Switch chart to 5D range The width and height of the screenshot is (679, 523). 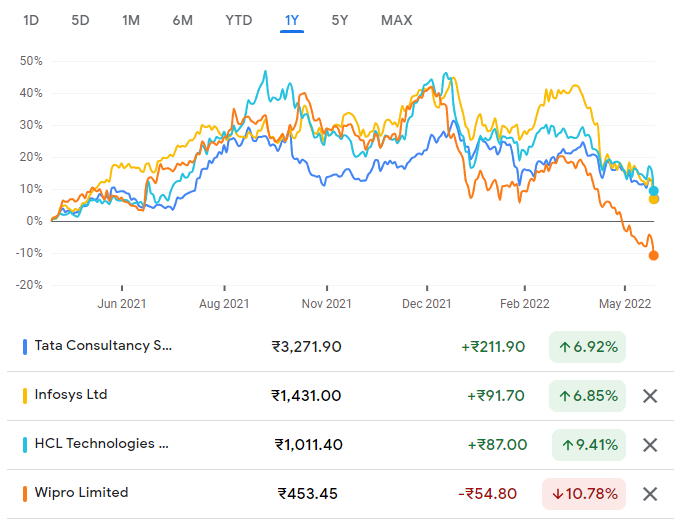[80, 20]
